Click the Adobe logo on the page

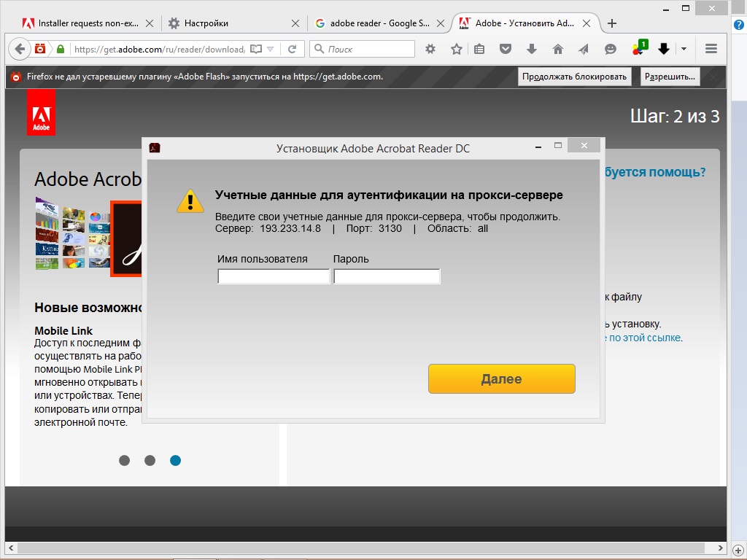click(41, 113)
